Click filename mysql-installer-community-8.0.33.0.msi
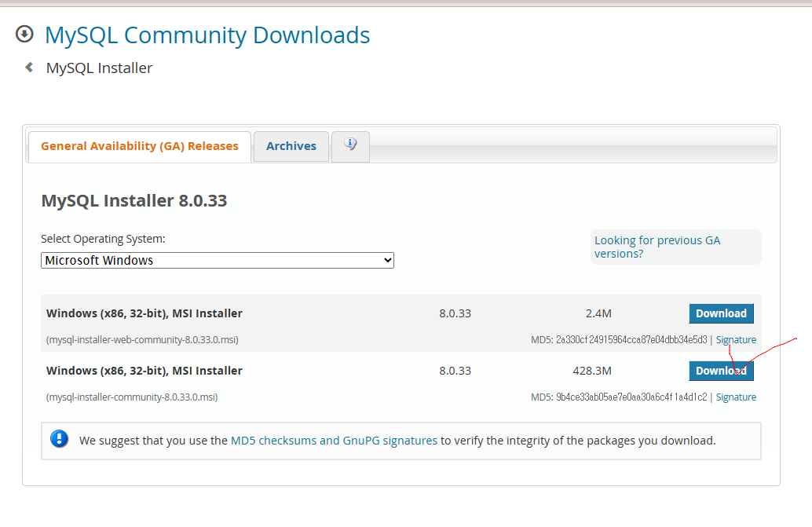 (132, 397)
